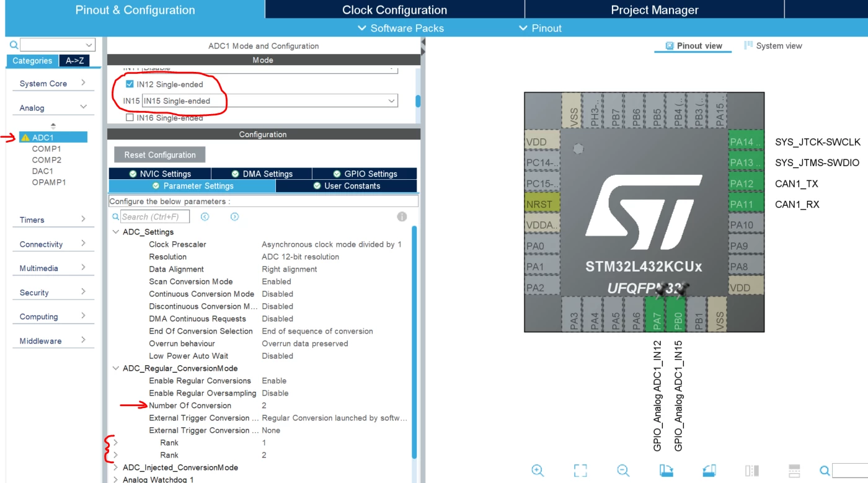Select COMP1 in the Analog list

click(x=46, y=149)
